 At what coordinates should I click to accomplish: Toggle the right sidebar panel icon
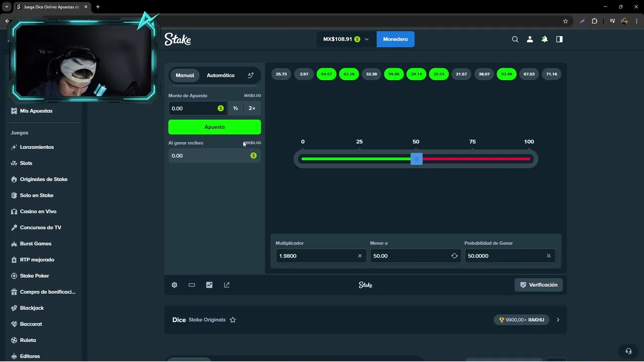tap(559, 39)
